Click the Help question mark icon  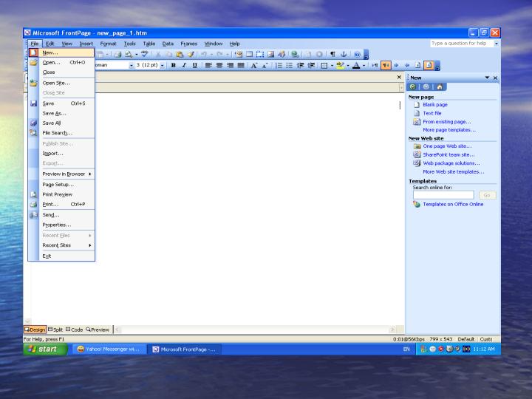tap(357, 54)
